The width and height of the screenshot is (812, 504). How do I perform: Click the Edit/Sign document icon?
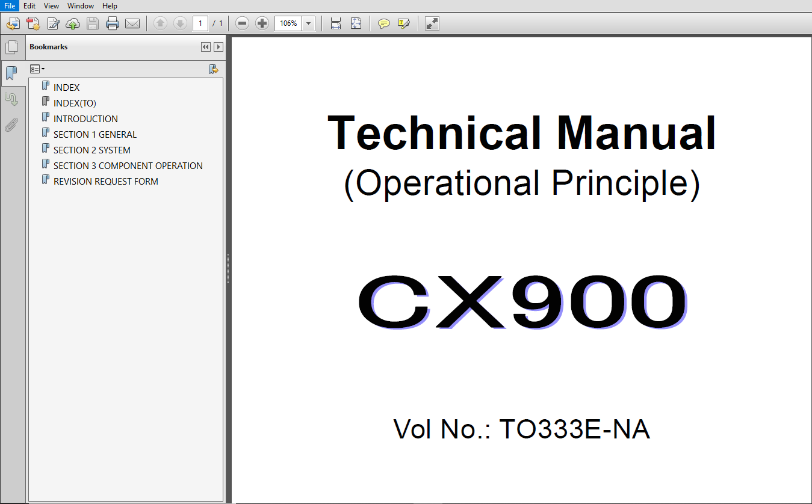click(53, 23)
